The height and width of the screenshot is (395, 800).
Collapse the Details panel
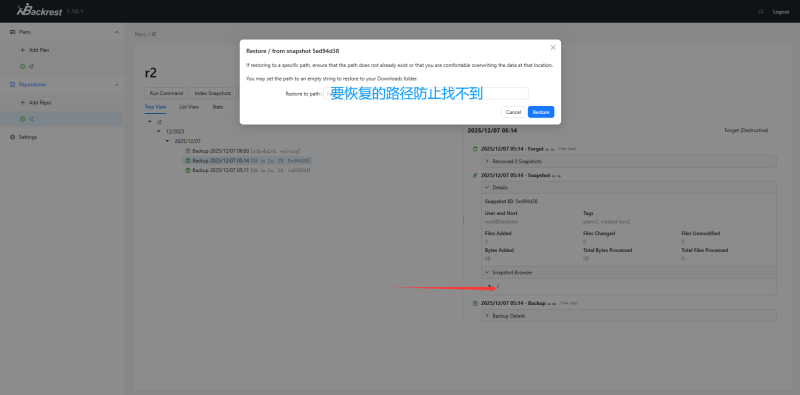629,187
